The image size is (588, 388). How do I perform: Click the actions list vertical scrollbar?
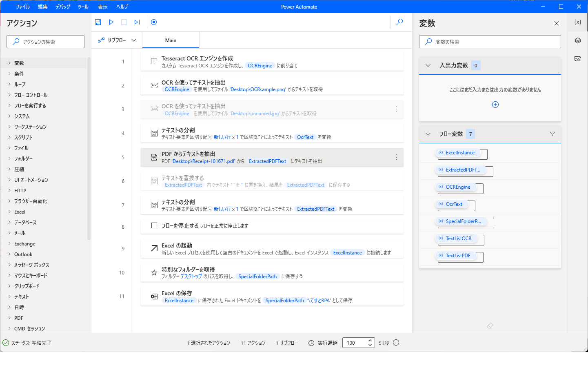(x=89, y=149)
